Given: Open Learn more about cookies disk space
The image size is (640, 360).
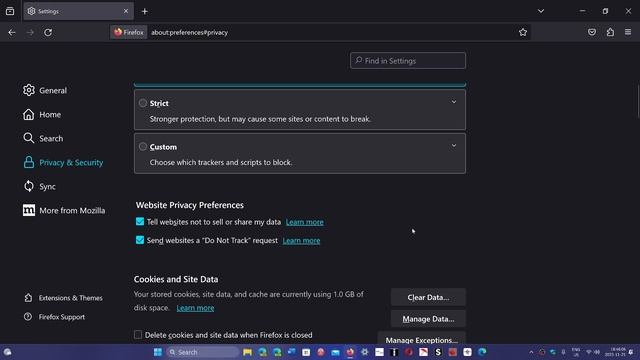Looking at the screenshot, I should (x=195, y=308).
